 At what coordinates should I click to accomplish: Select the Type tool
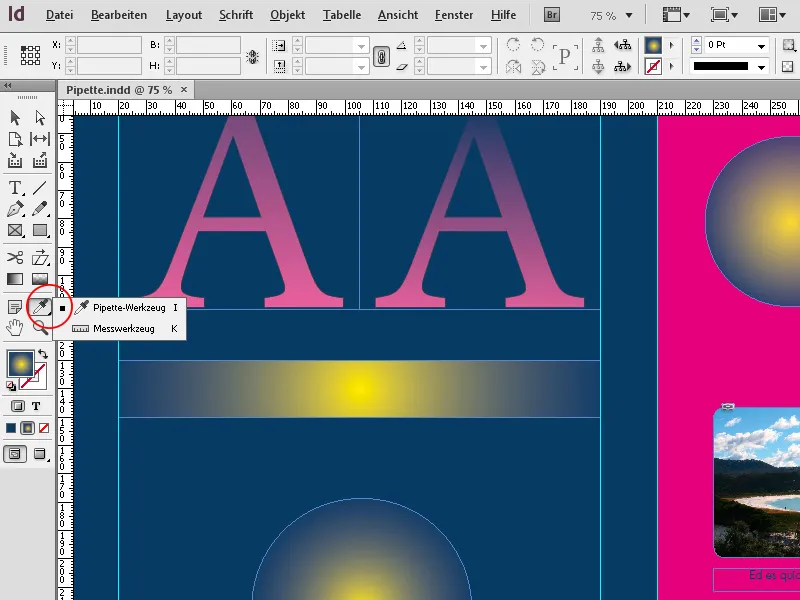point(15,188)
